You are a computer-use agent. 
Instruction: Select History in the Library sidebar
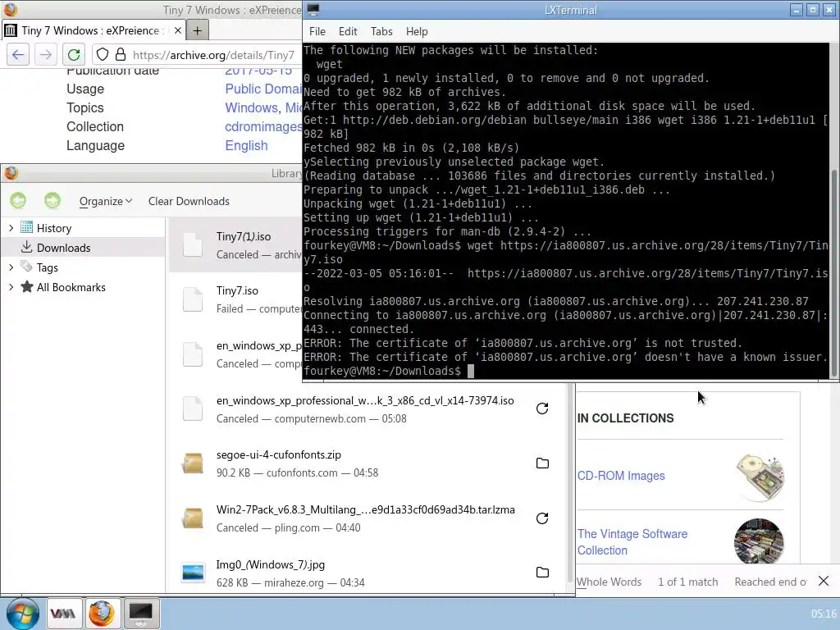click(53, 228)
